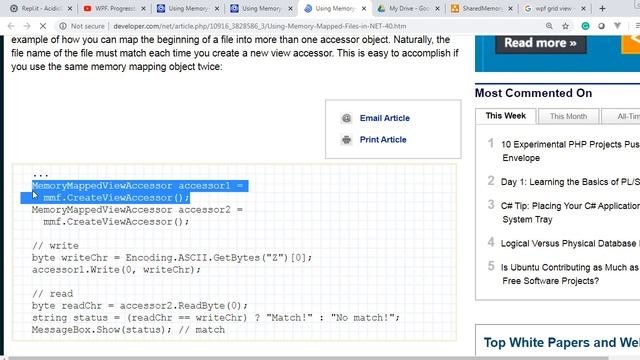
Task: Open the zoom magnifier icon in address bar
Action: pos(549,26)
